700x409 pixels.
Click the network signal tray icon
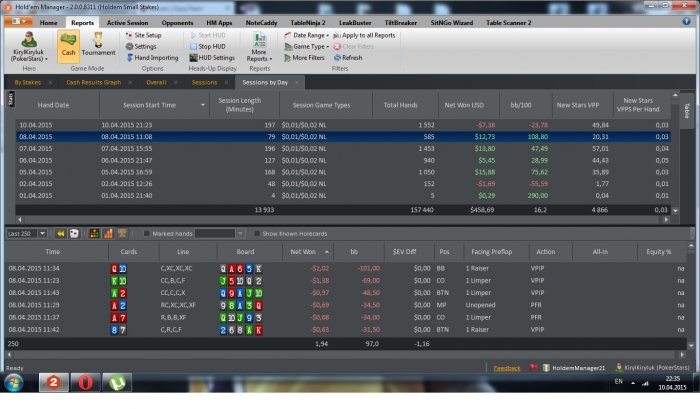coord(645,383)
